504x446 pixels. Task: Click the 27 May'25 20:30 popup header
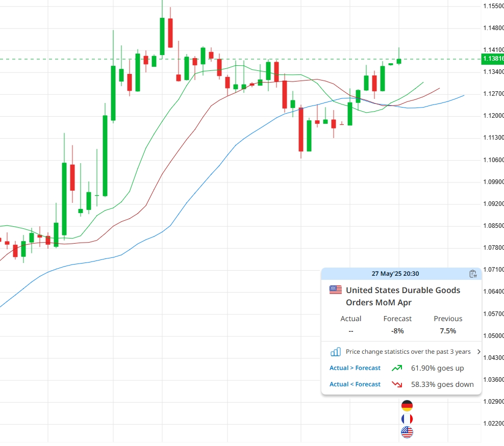click(x=395, y=274)
